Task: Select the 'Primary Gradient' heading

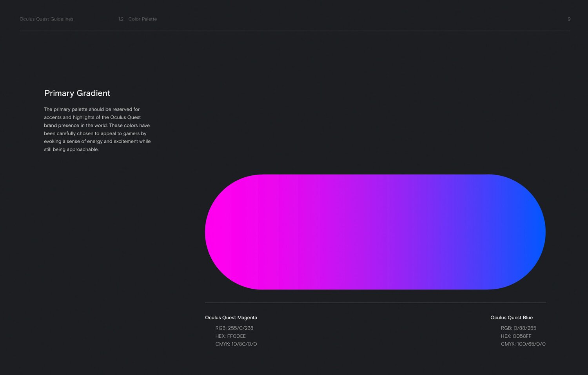Action: pyautogui.click(x=77, y=93)
